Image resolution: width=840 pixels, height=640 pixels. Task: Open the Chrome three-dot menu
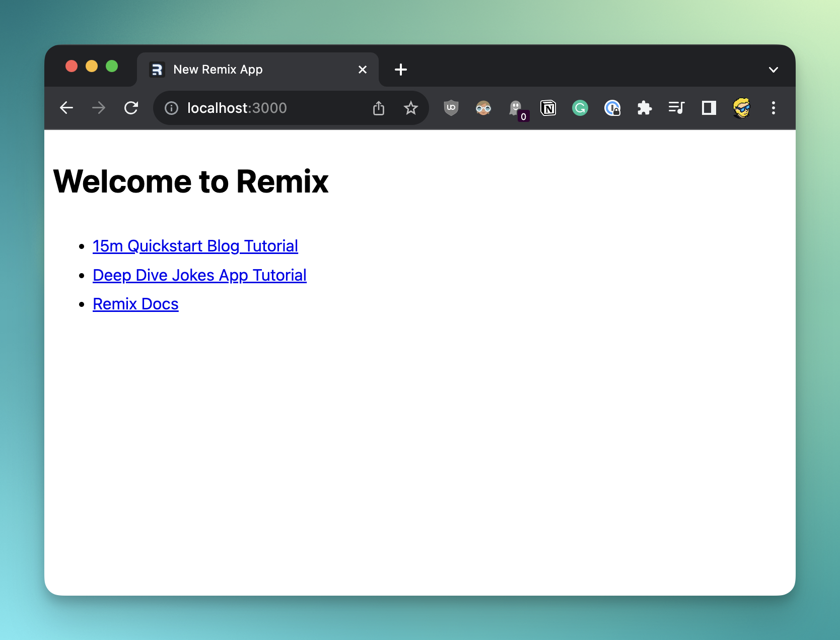773,108
